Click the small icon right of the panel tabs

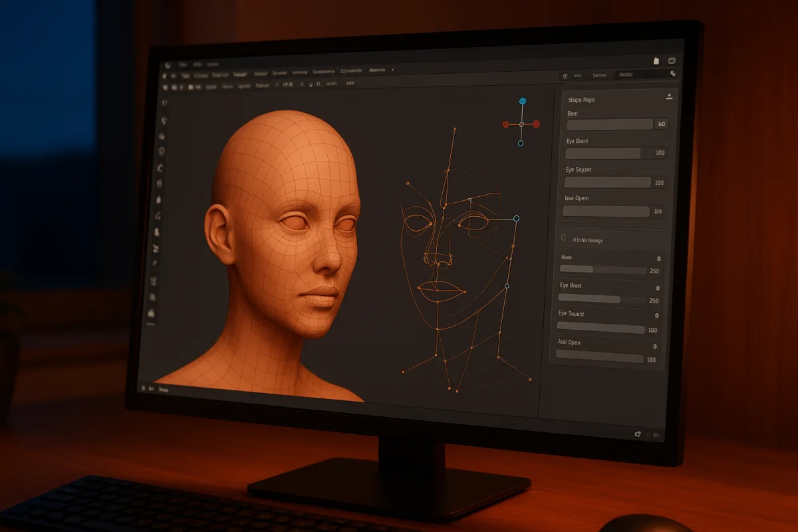pos(673,74)
